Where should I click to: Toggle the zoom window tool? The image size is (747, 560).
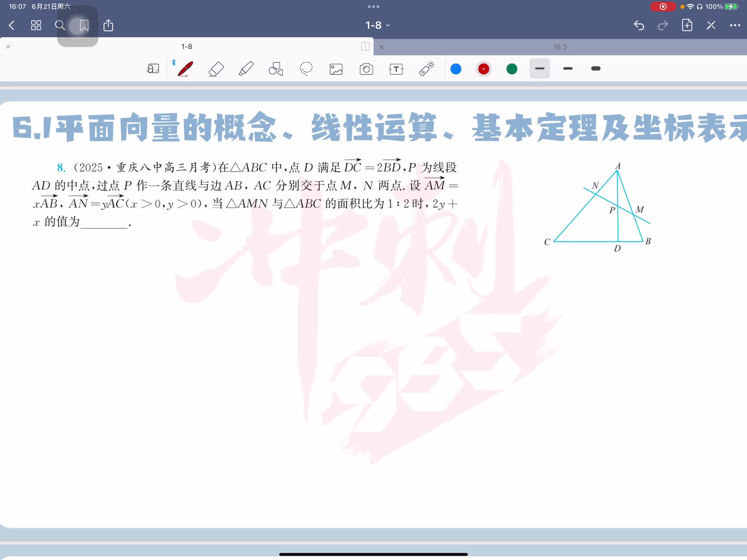pos(153,69)
